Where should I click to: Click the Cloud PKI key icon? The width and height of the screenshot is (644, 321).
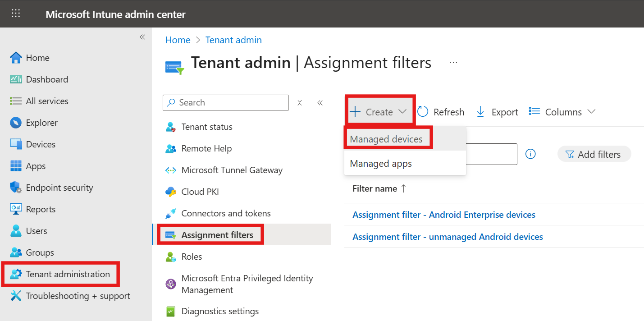[171, 192]
